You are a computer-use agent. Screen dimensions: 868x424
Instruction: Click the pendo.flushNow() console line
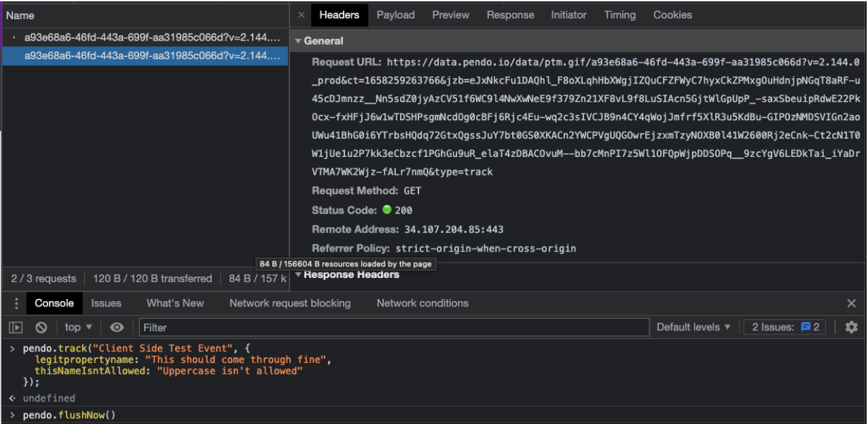[x=69, y=415]
